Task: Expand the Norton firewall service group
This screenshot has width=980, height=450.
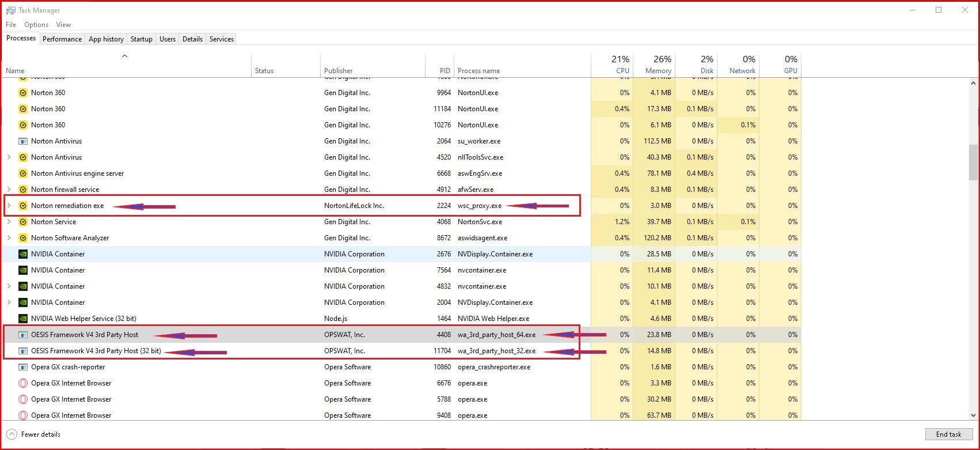Action: [x=9, y=190]
